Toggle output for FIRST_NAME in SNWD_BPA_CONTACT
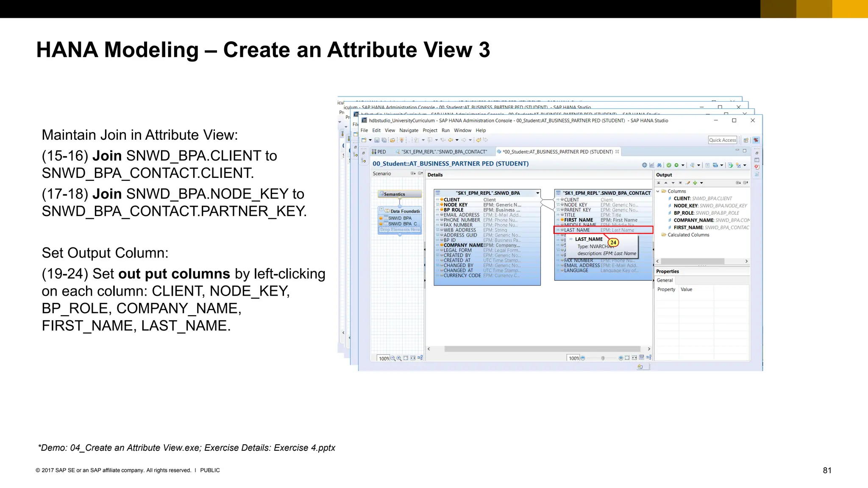The width and height of the screenshot is (868, 488). (562, 220)
